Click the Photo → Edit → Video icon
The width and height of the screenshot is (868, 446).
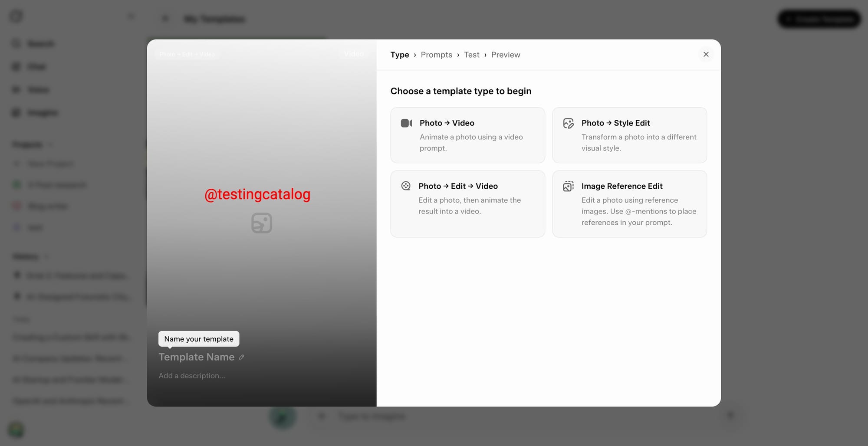click(x=406, y=186)
